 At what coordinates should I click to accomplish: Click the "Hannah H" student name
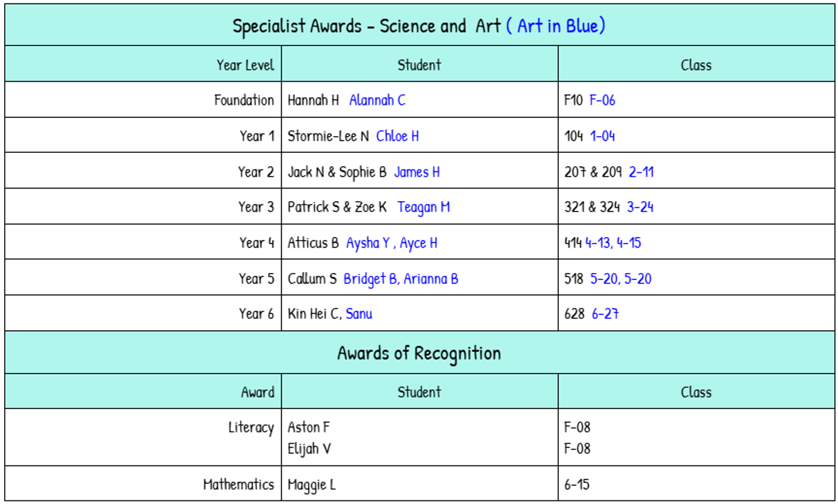313,100
